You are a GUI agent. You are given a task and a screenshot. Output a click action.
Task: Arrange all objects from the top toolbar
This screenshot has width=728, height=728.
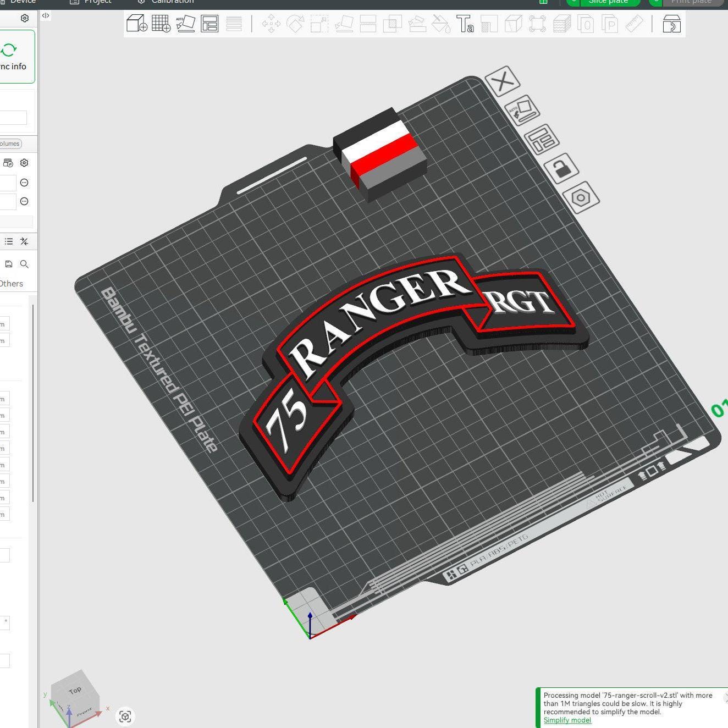point(209,24)
